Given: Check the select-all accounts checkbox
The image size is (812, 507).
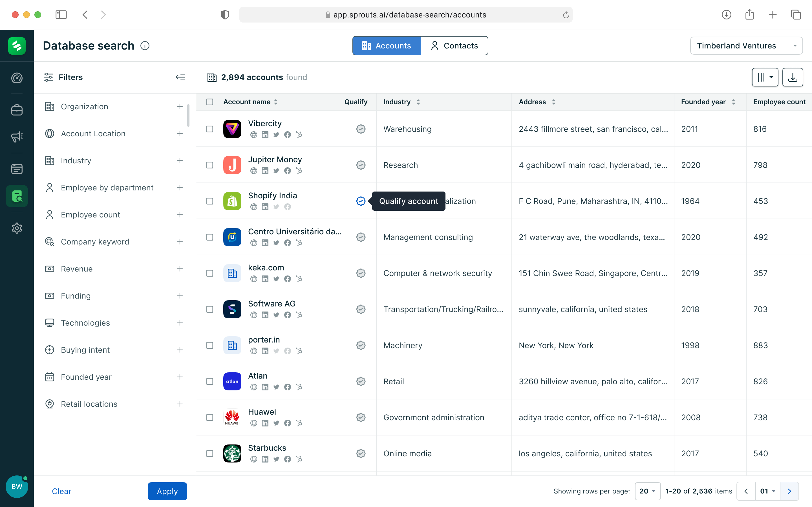Looking at the screenshot, I should pyautogui.click(x=210, y=102).
